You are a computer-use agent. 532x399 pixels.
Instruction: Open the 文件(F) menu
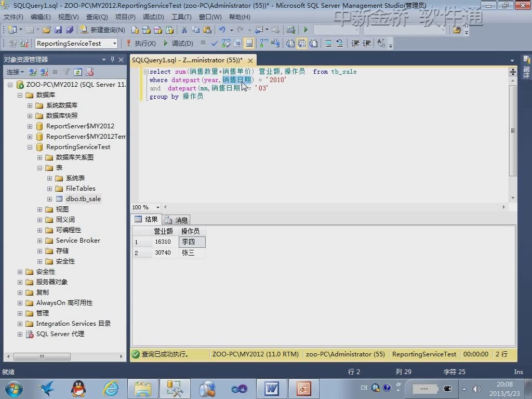(13, 17)
